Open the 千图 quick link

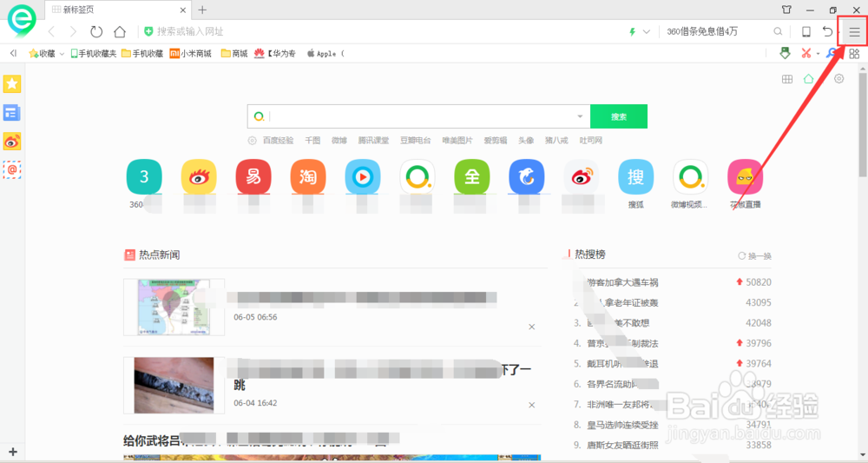coord(312,141)
